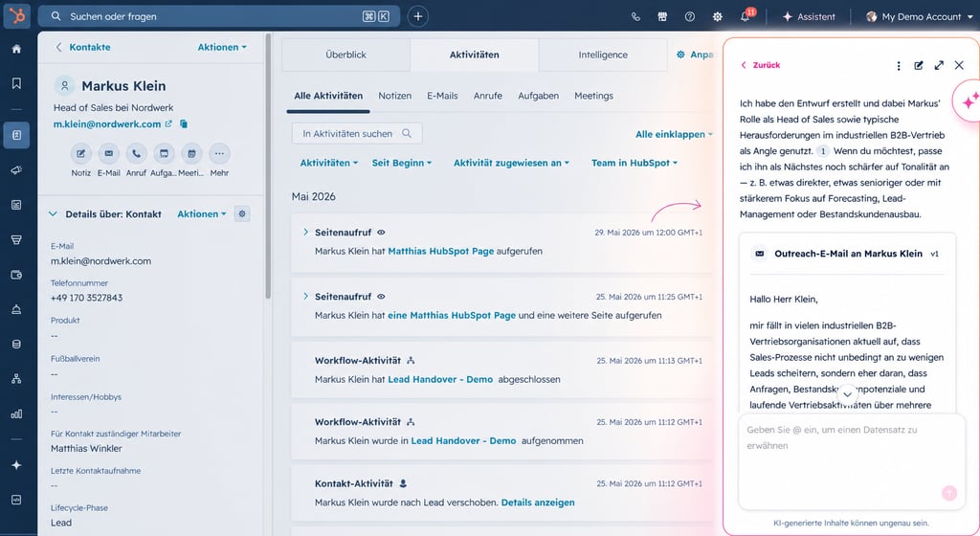Copy the email address m.klein@nordwerk.com

[184, 124]
